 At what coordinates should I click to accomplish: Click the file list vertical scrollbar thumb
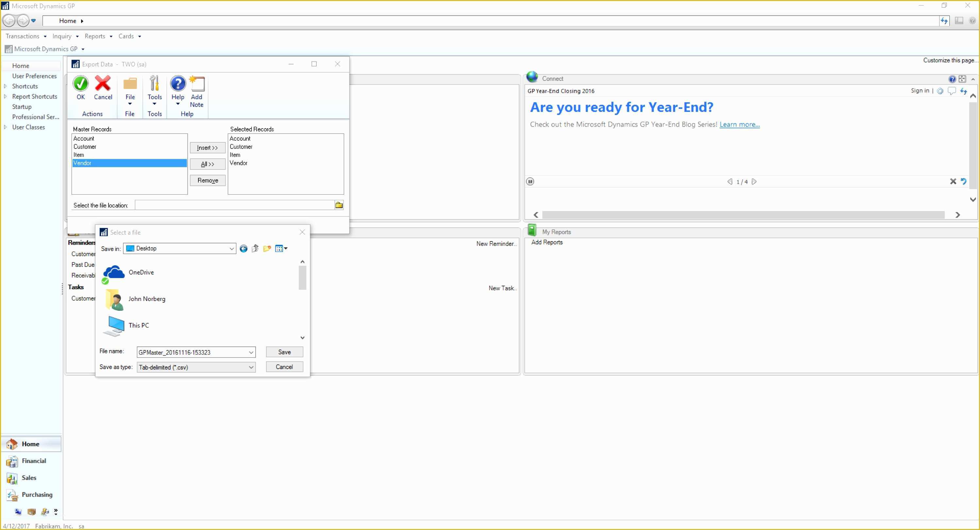click(x=302, y=278)
